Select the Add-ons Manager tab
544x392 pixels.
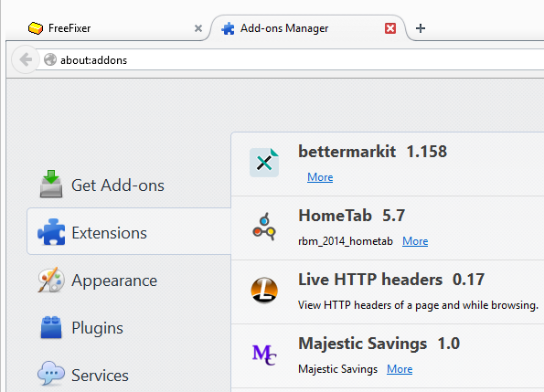[308, 27]
